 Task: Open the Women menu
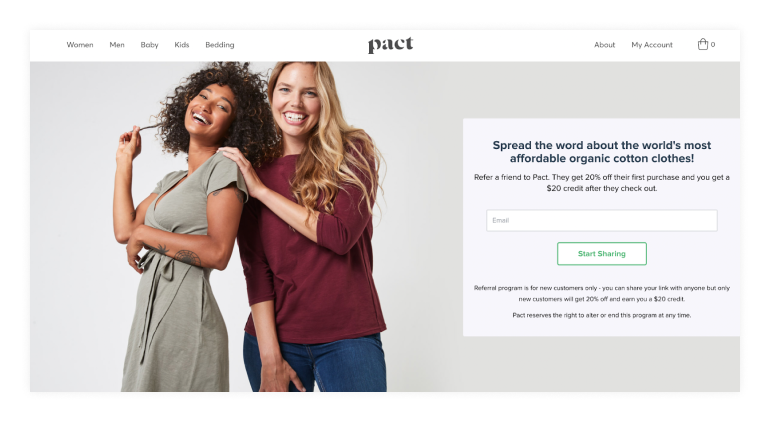point(80,45)
